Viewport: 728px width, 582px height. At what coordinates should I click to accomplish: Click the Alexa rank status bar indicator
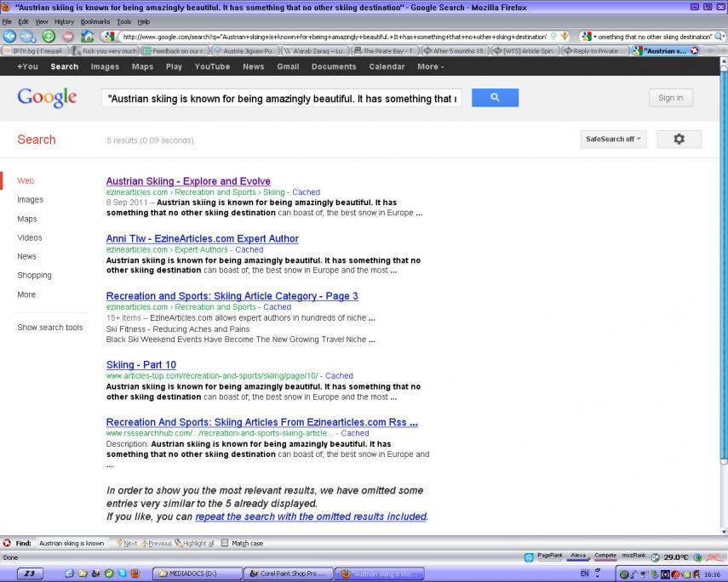pyautogui.click(x=578, y=556)
